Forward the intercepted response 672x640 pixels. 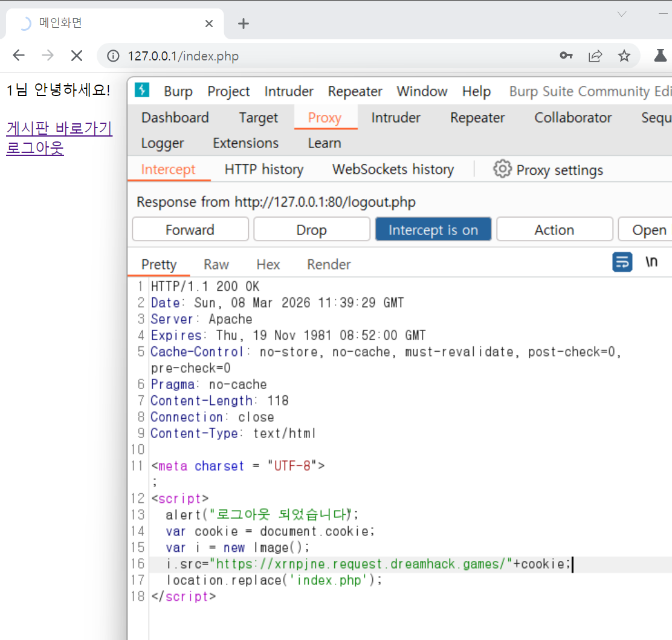190,229
